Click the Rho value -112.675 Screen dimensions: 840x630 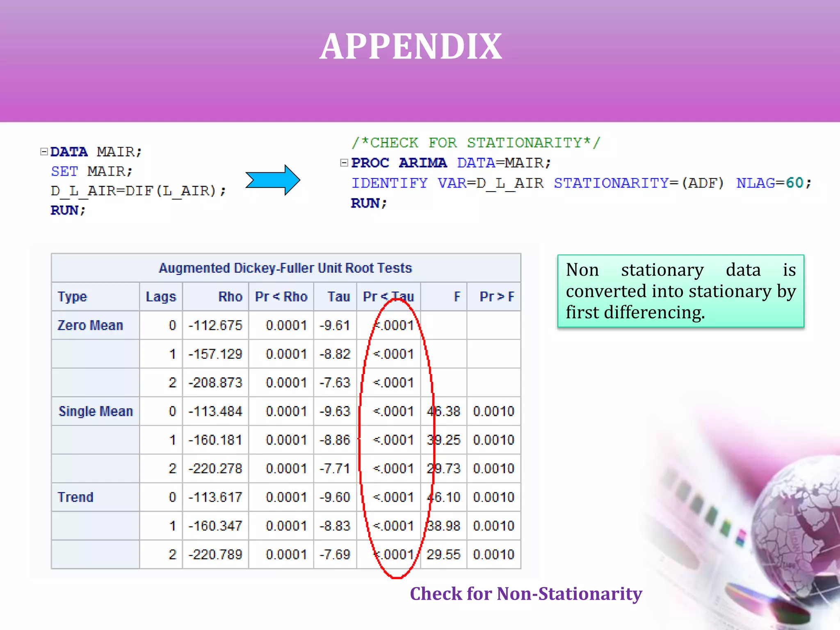215,325
